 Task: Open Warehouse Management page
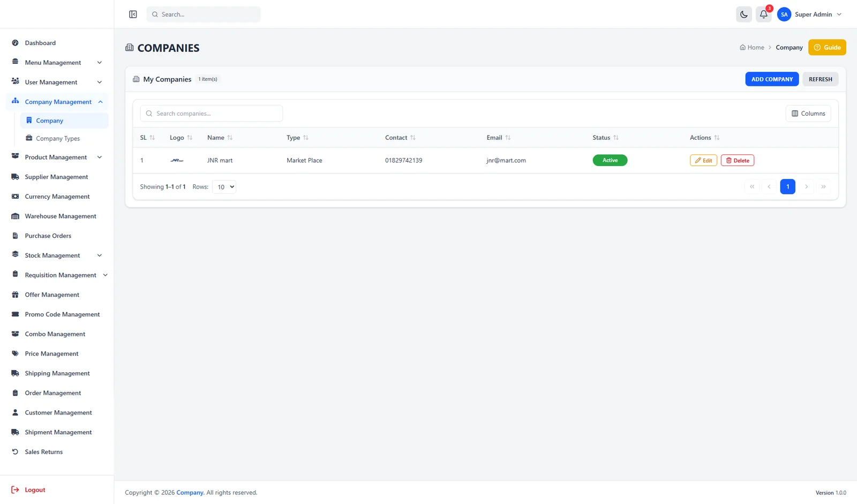(57, 216)
